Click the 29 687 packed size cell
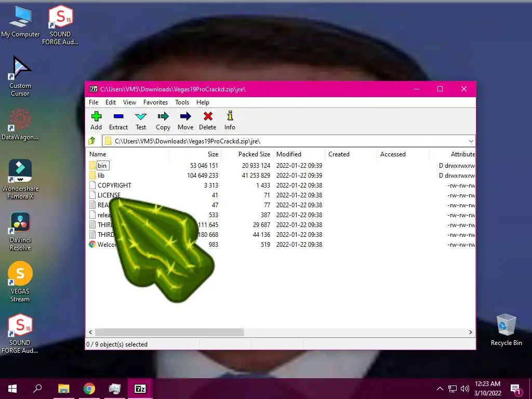The height and width of the screenshot is (399, 532). pos(262,224)
